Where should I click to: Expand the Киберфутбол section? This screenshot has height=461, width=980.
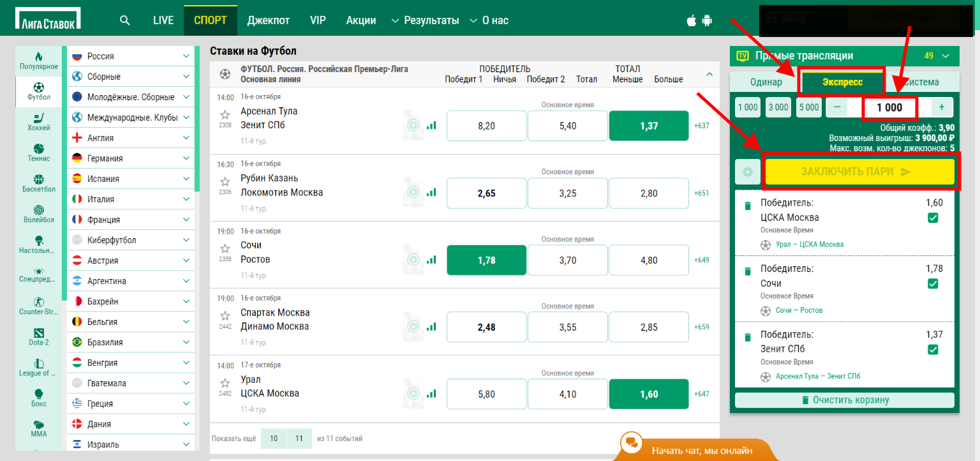pyautogui.click(x=130, y=240)
